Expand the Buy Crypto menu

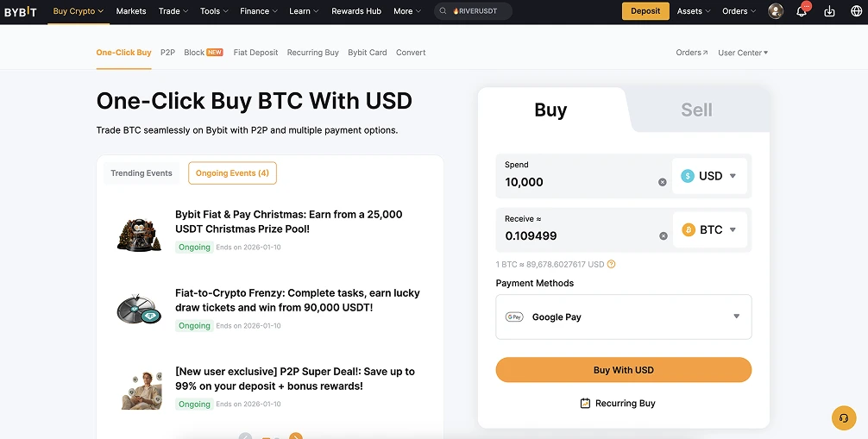pos(78,11)
